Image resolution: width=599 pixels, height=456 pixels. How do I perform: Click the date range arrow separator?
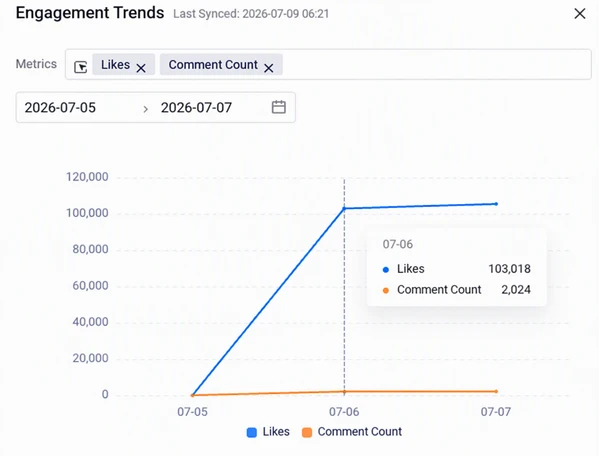coord(145,109)
